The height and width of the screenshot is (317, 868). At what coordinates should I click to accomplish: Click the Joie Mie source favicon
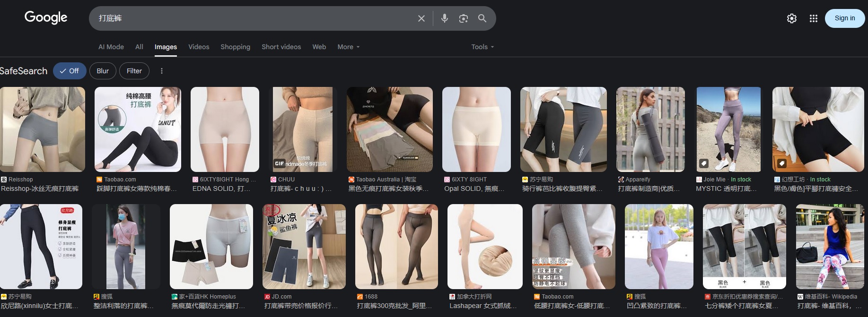699,180
